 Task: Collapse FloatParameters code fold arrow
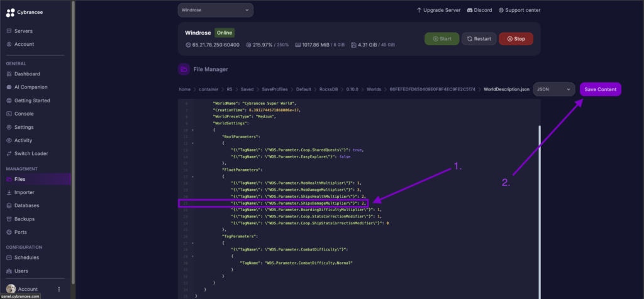pos(192,177)
